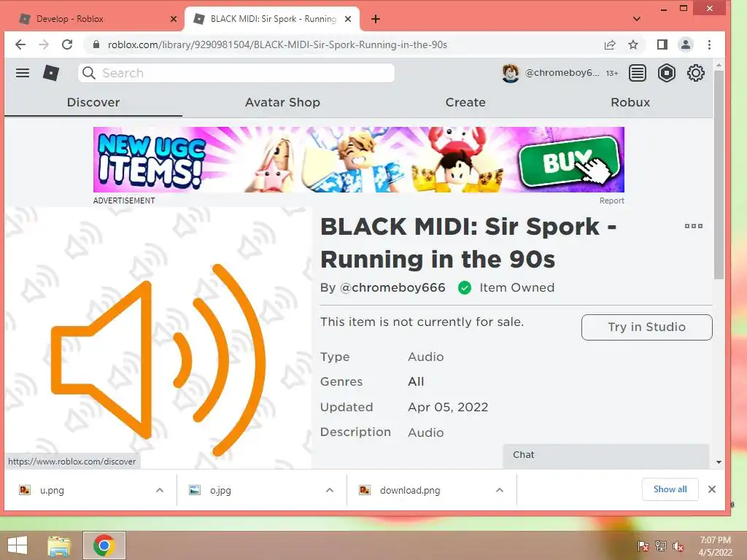Viewport: 747px width, 560px height.
Task: Open the settings gear icon
Action: click(x=695, y=73)
